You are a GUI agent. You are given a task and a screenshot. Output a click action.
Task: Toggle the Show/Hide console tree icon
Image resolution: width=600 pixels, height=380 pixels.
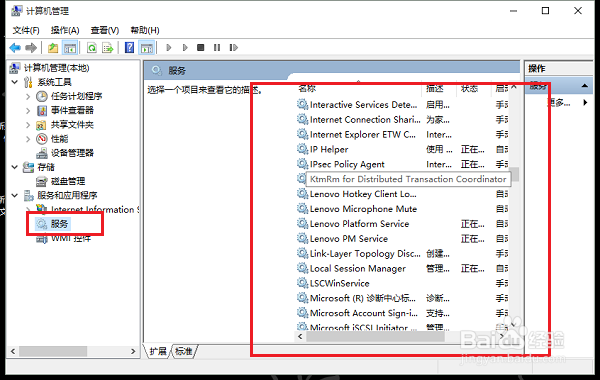(x=70, y=48)
